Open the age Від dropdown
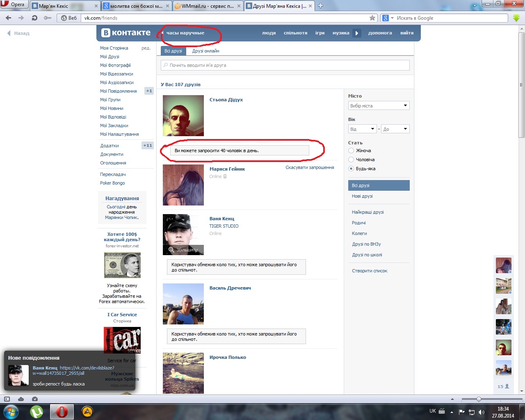This screenshot has width=525, height=420. click(x=362, y=129)
